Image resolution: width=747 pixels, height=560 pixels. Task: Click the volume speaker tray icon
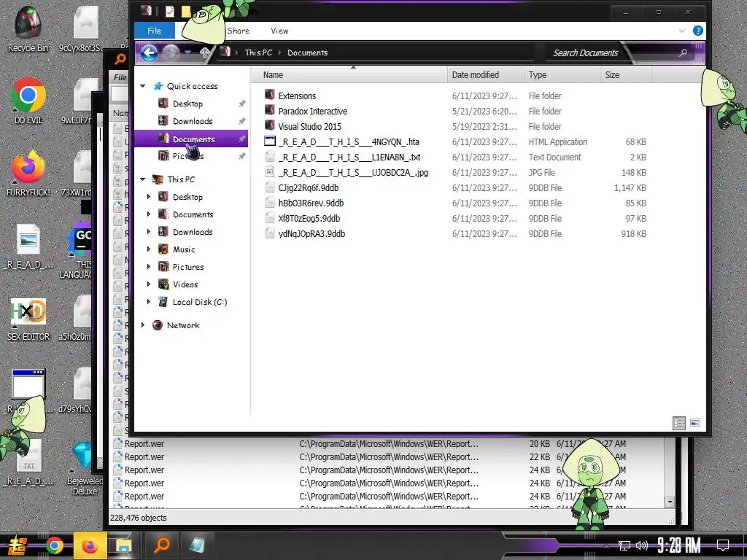click(642, 545)
